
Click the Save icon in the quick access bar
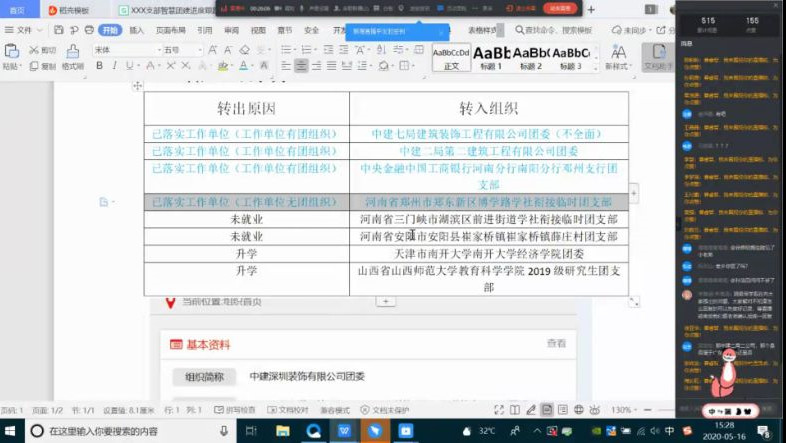[59, 30]
